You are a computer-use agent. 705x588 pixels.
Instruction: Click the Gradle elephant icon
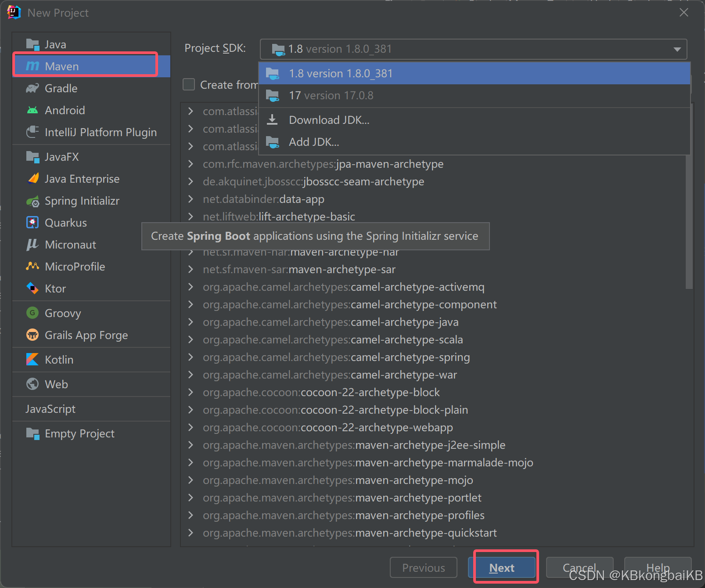32,88
